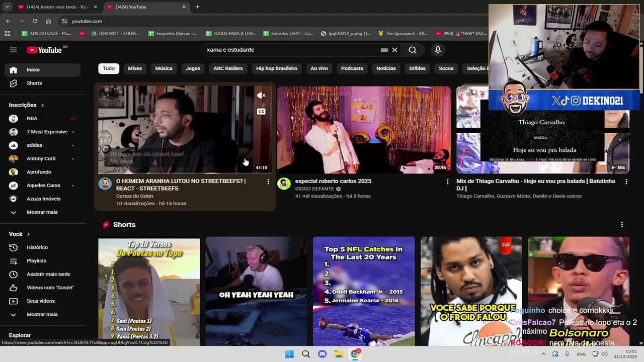The width and height of the screenshot is (644, 362).
Task: Open options for Mix de Thiago Carvalho
Action: 626,182
